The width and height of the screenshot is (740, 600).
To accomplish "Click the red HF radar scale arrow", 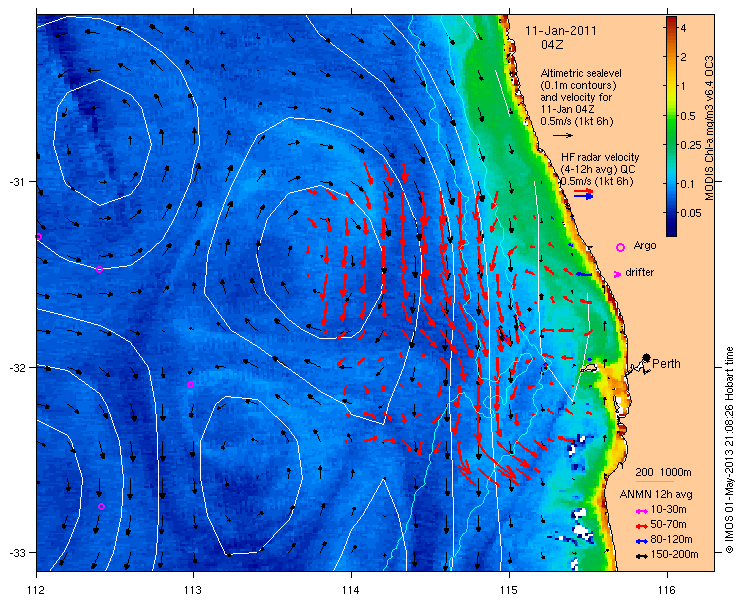I will pos(584,191).
